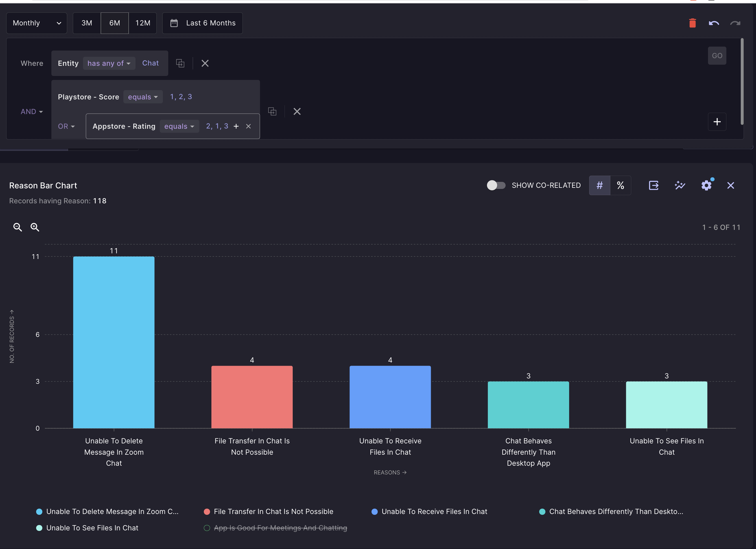Add new filter with plus button

717,122
